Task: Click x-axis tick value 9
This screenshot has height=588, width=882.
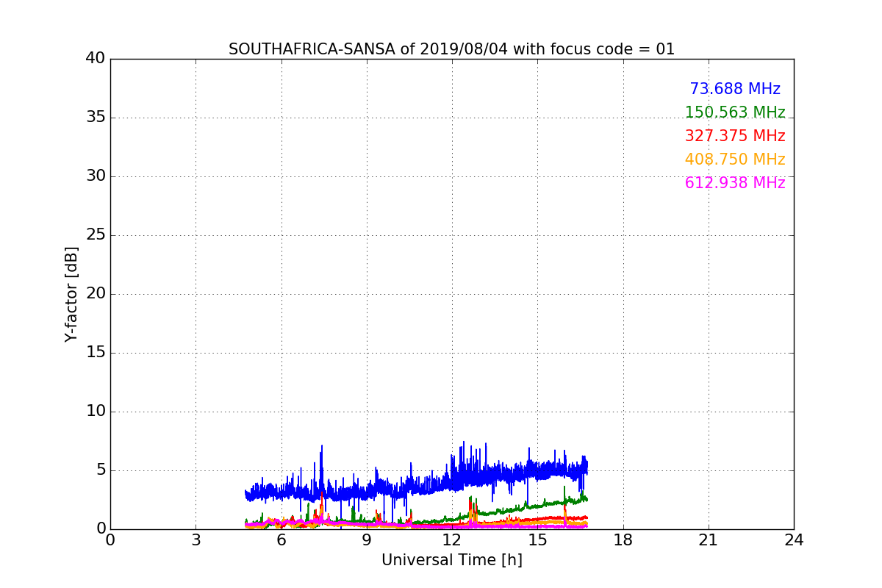Action: pos(366,540)
